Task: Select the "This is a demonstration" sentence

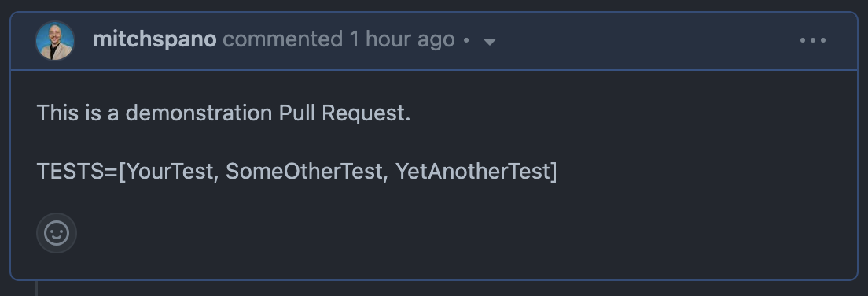Action: [x=223, y=113]
